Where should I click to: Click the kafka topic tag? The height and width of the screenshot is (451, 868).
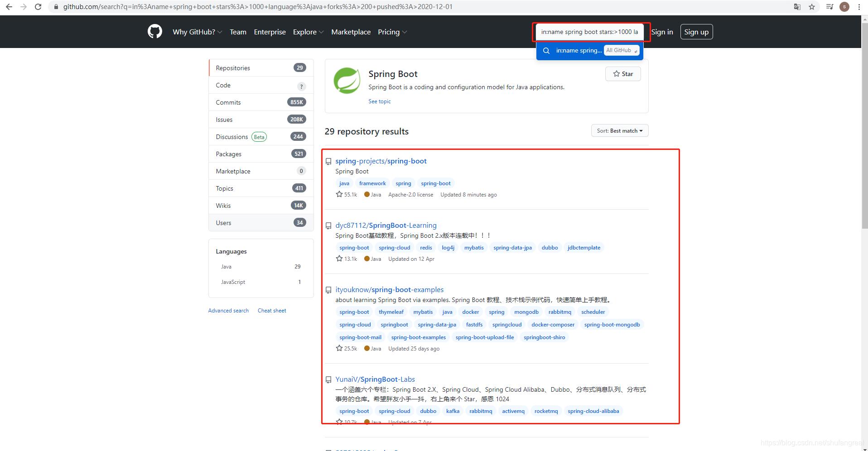[453, 411]
